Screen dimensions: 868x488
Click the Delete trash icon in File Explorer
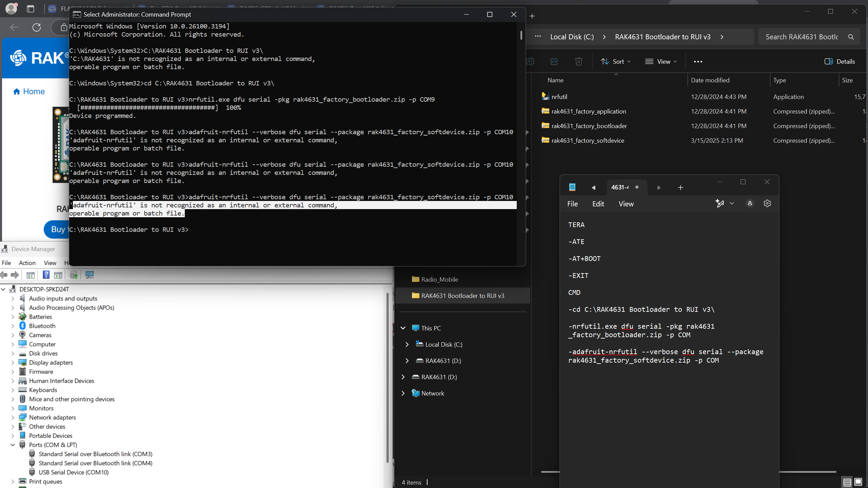point(578,61)
